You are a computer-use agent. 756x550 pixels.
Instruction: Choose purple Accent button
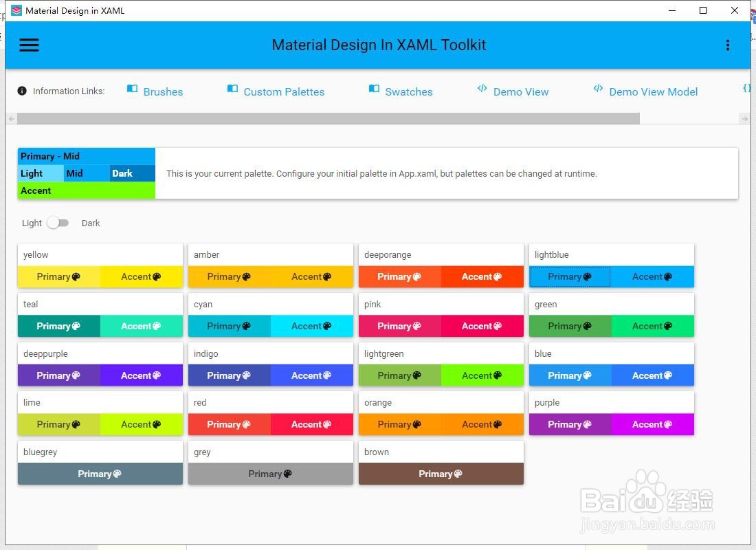(652, 425)
